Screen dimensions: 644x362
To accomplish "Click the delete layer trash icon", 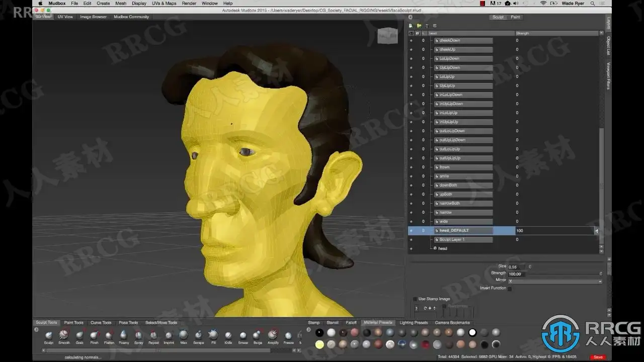I will click(x=427, y=26).
